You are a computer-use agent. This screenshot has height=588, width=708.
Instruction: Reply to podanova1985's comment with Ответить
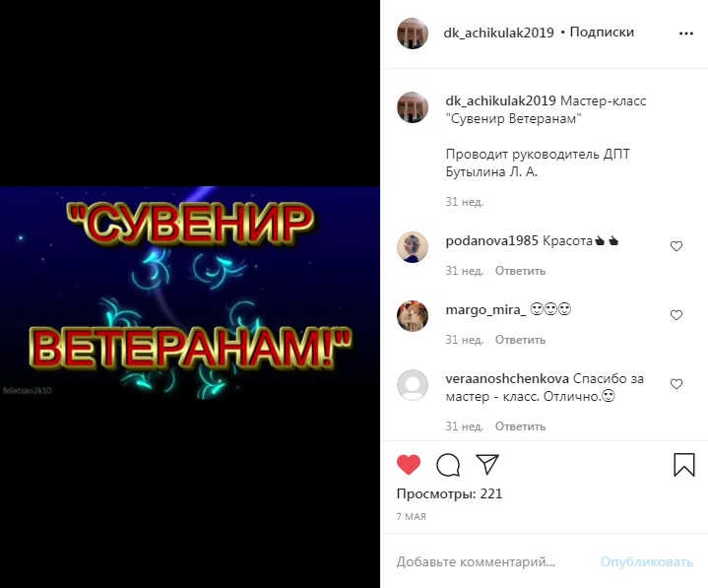pos(520,271)
